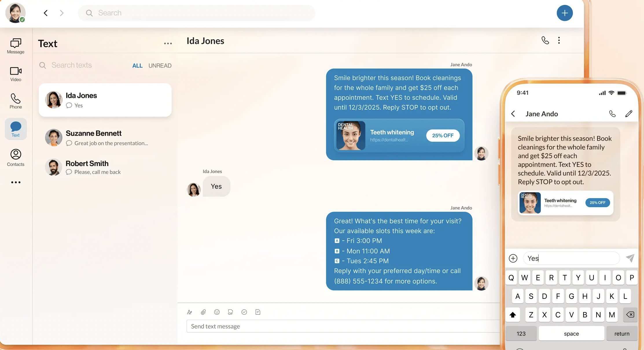The width and height of the screenshot is (644, 350).
Task: Expand more sidebar items ellipsis
Action: (16, 182)
